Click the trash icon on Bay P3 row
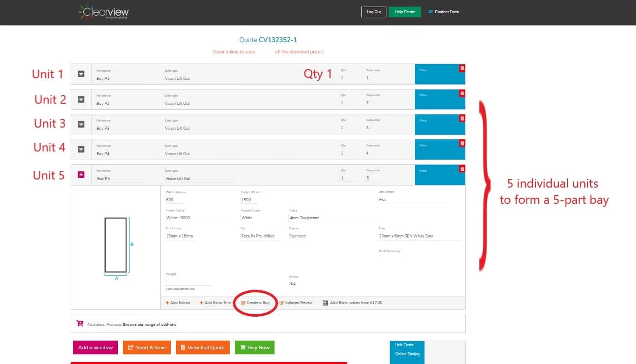636x364 pixels. 462,118
